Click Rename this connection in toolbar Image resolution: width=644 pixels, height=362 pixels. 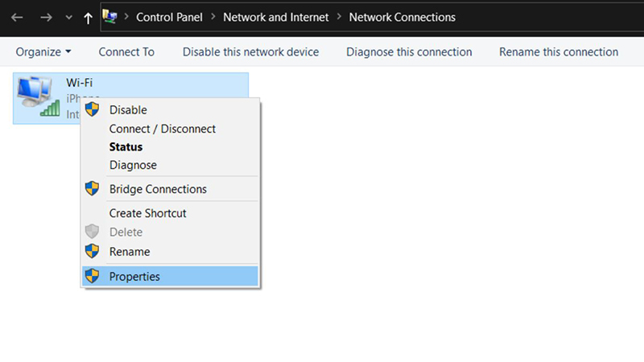(559, 51)
